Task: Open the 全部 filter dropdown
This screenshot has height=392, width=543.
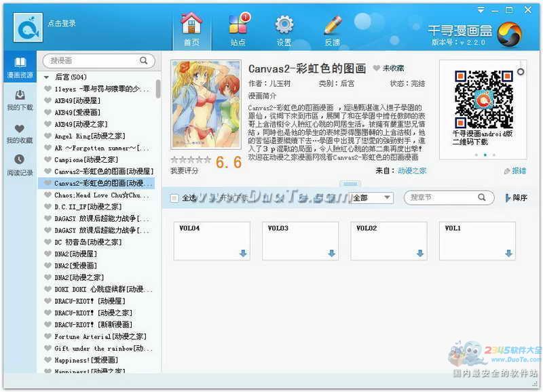Action: click(x=371, y=198)
